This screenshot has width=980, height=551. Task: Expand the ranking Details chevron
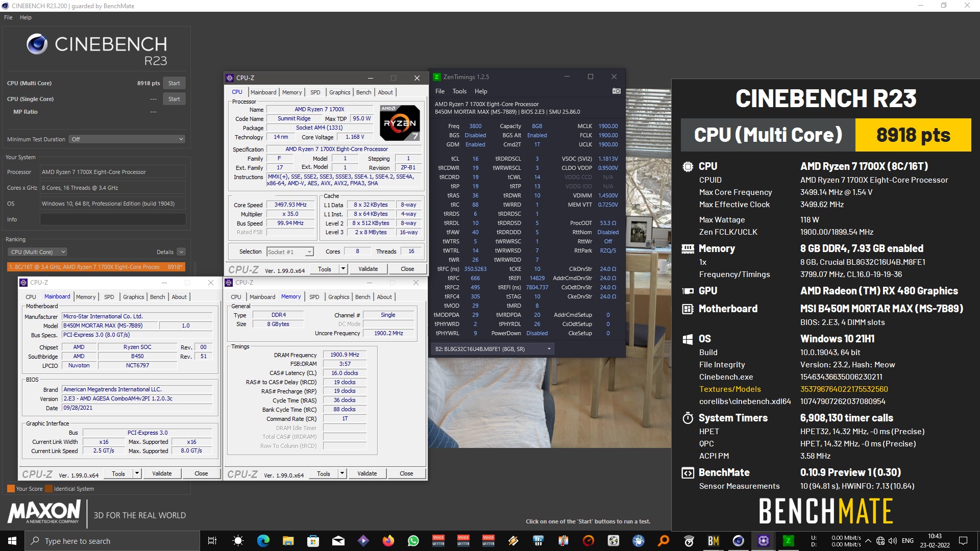(x=181, y=252)
